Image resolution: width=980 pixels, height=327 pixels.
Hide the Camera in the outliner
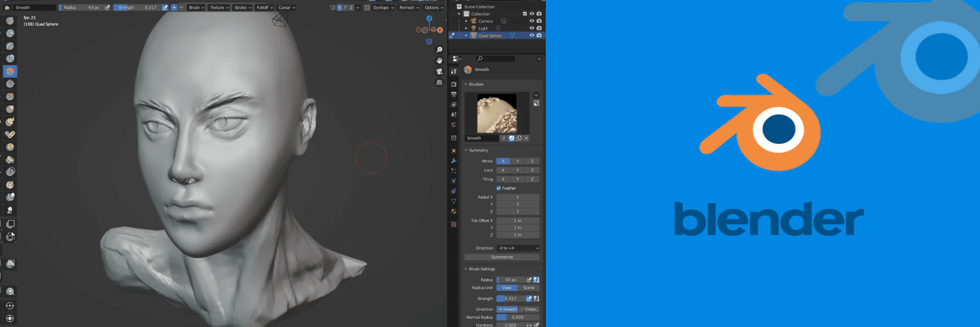click(x=532, y=21)
